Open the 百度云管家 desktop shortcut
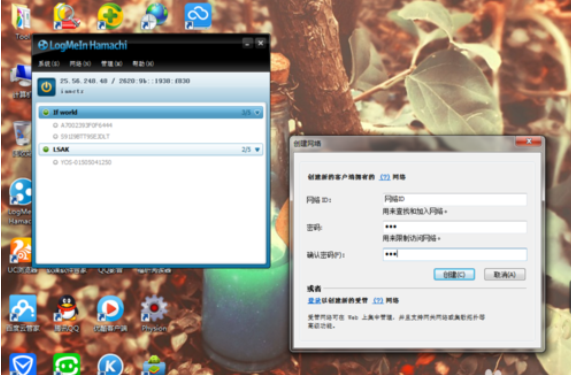Image resolution: width=571 pixels, height=375 pixels. 23,312
